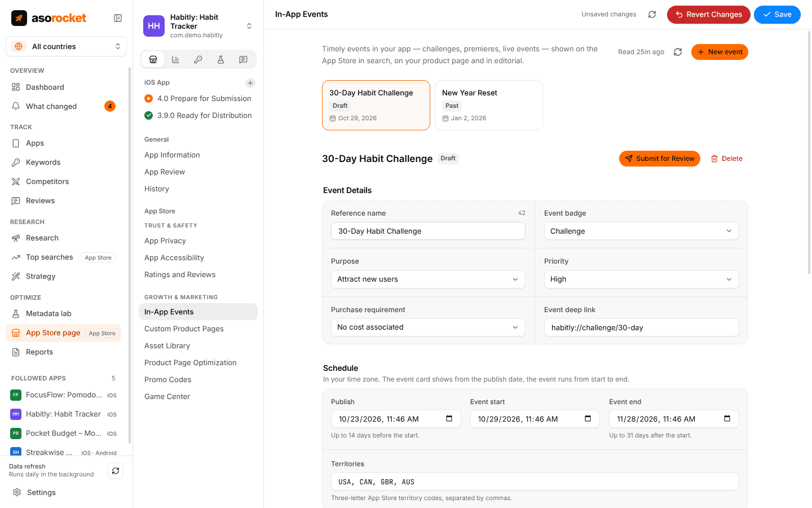
Task: Open Purpose dropdown
Action: [428, 279]
